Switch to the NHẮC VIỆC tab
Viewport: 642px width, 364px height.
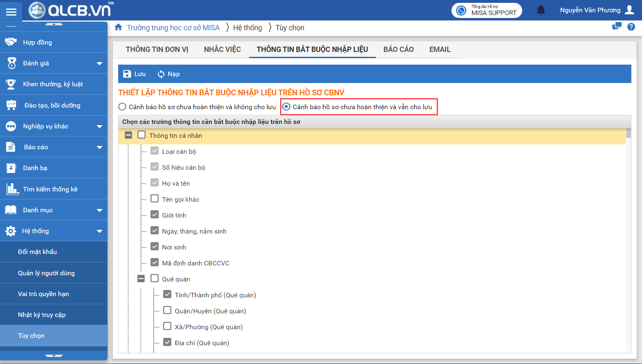[x=222, y=49]
